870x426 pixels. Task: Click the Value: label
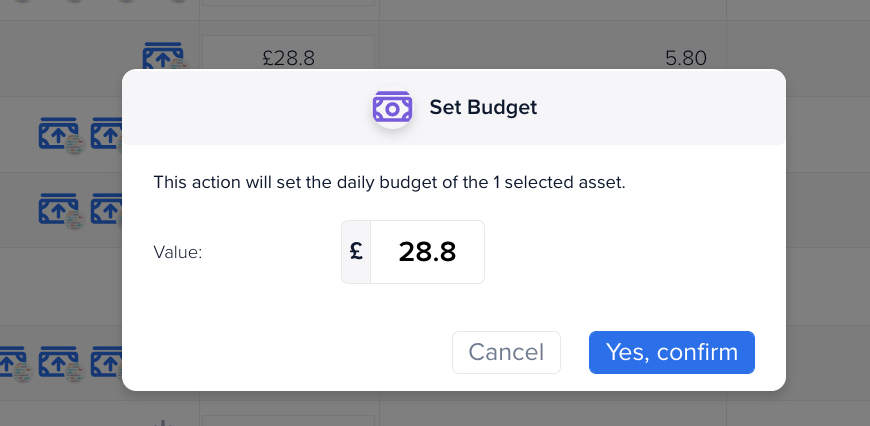178,252
